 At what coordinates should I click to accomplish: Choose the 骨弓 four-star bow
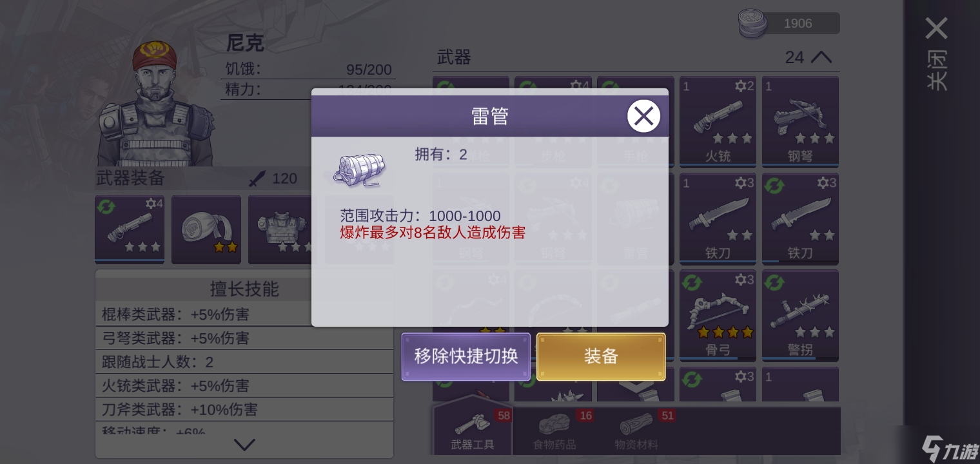[x=718, y=316]
